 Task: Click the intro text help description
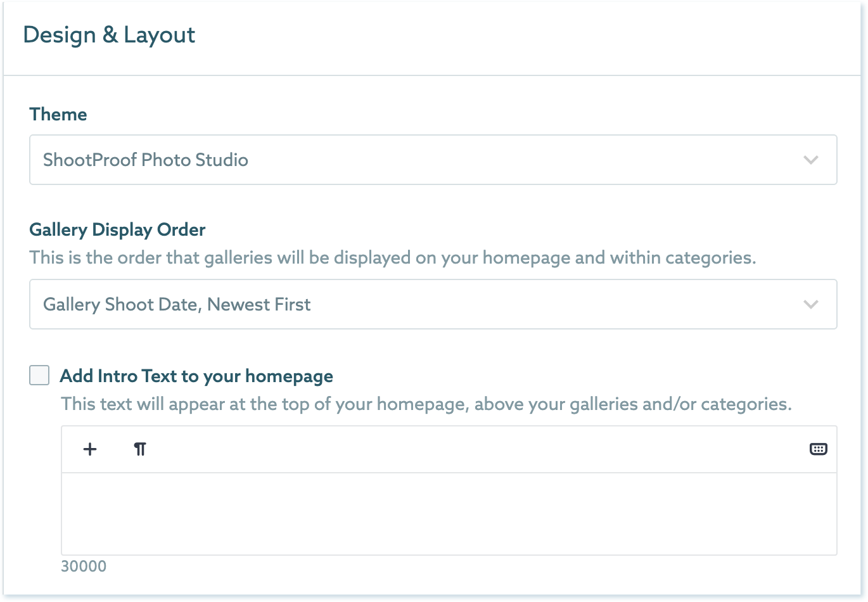click(426, 404)
